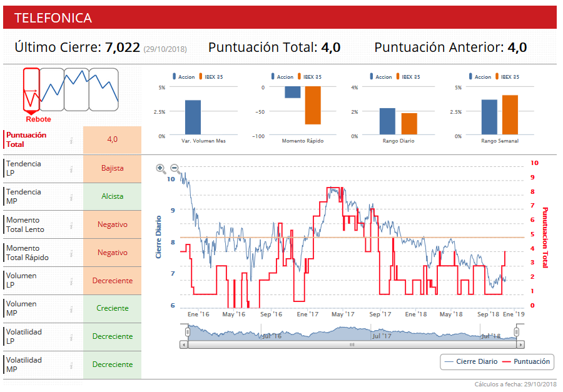Viewport: 563px width, 392px height.
Task: Click Rango Semanal chart caption
Action: [500, 141]
